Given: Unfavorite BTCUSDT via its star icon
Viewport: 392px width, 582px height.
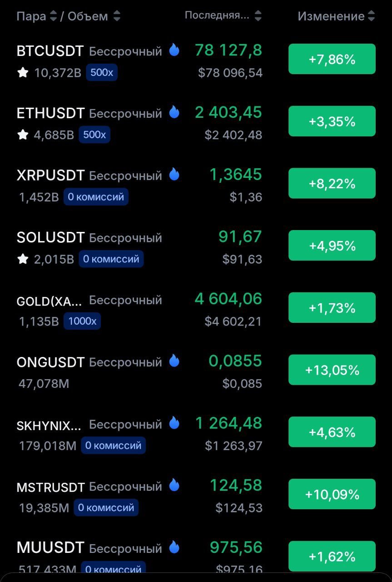Looking at the screenshot, I should [x=23, y=72].
